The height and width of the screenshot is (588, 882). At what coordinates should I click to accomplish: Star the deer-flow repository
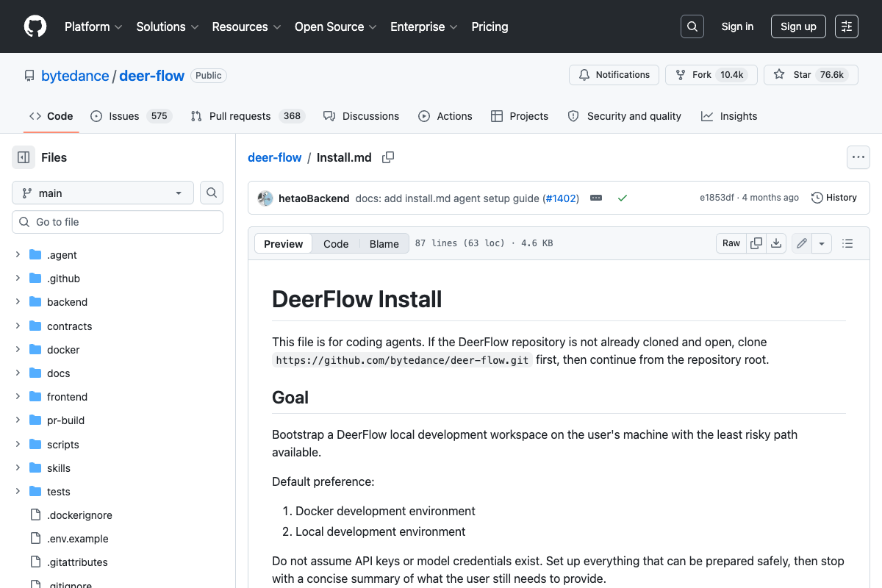pyautogui.click(x=811, y=75)
